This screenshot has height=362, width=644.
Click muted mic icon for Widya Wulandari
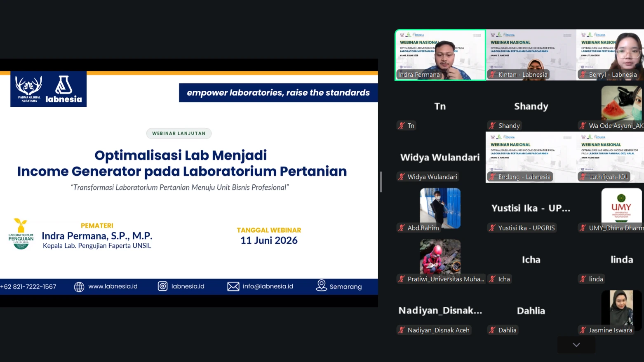pos(402,177)
